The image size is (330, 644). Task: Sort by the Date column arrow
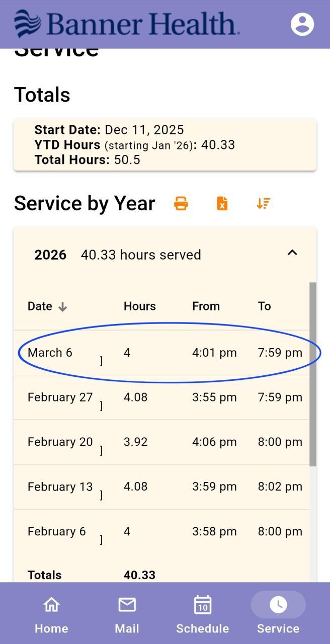click(62, 307)
